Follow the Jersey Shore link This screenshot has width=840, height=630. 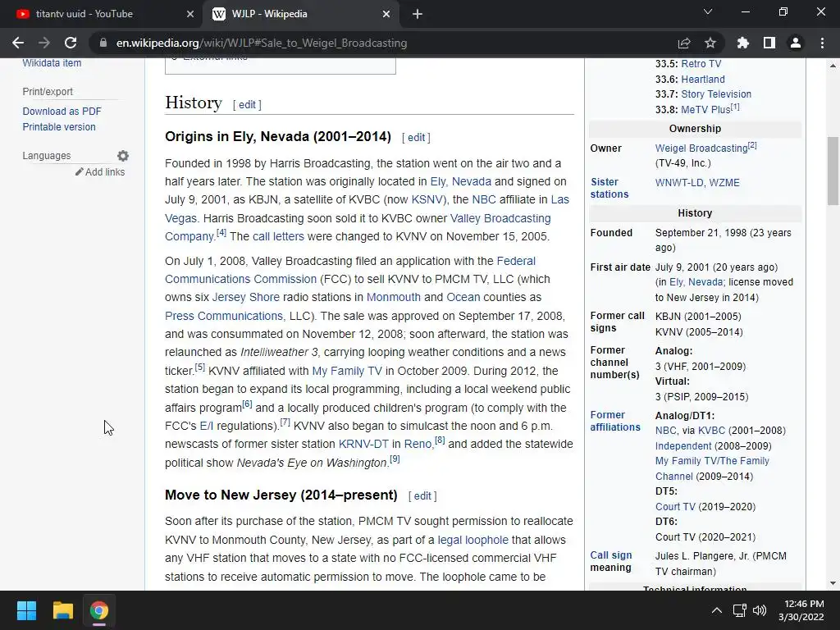tap(246, 297)
